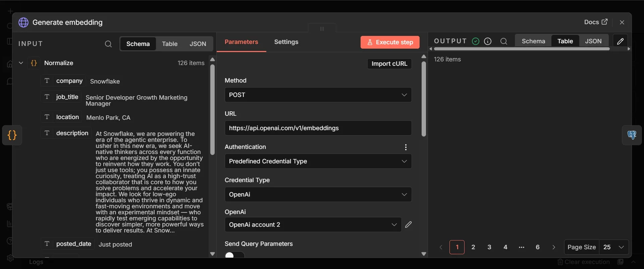Click the globe HTTP node icon
The width and height of the screenshot is (644, 269).
[x=23, y=22]
